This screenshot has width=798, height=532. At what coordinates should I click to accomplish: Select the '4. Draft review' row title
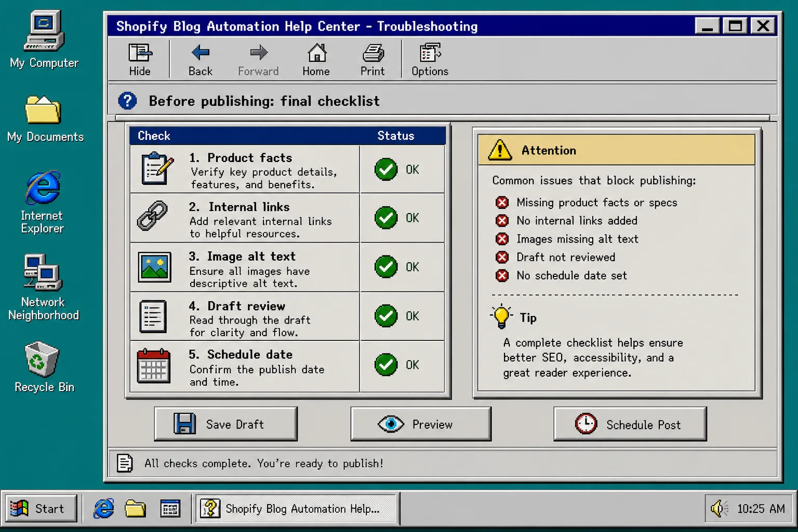coord(237,306)
